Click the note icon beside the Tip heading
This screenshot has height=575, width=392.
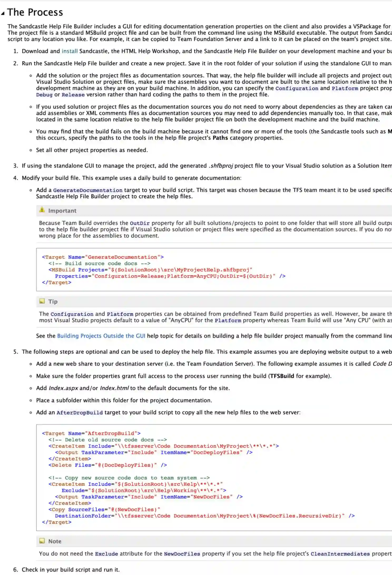42,301
